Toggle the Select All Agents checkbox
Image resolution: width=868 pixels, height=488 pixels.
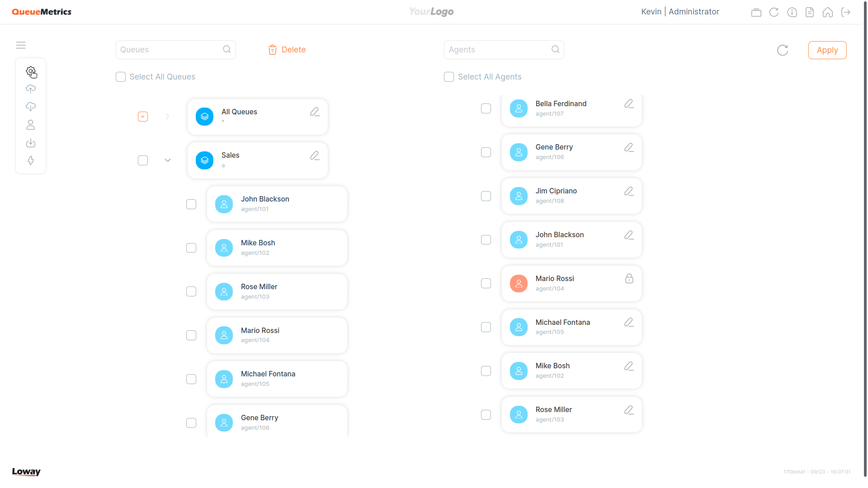[x=448, y=76]
